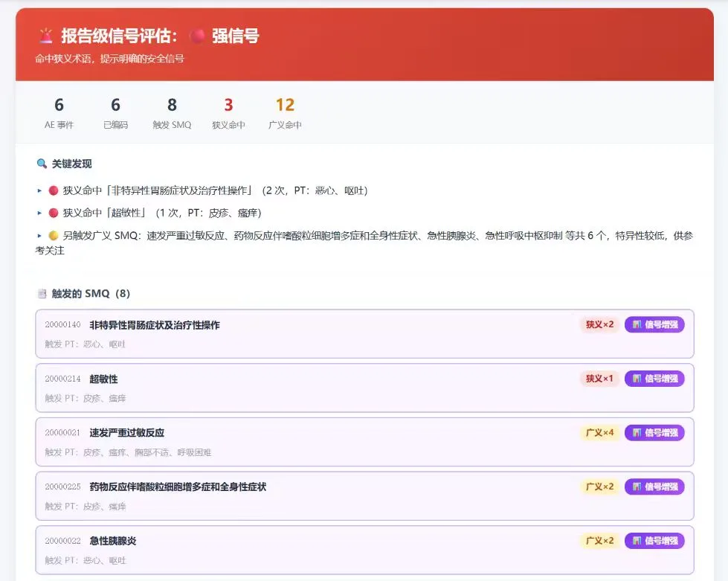The image size is (728, 581).
Task: Click SMQ code 20000022
Action: (62, 541)
